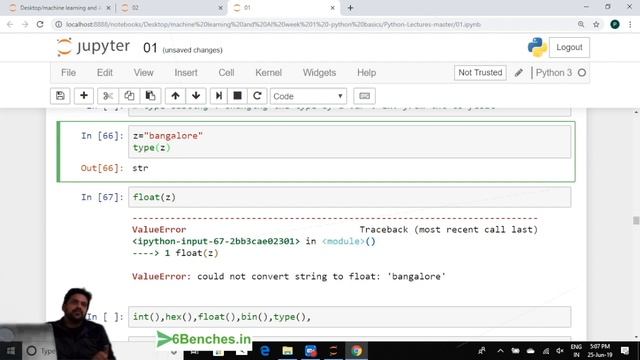Image resolution: width=640 pixels, height=360 pixels.
Task: Move selected cell up arrow
Action: point(176,96)
